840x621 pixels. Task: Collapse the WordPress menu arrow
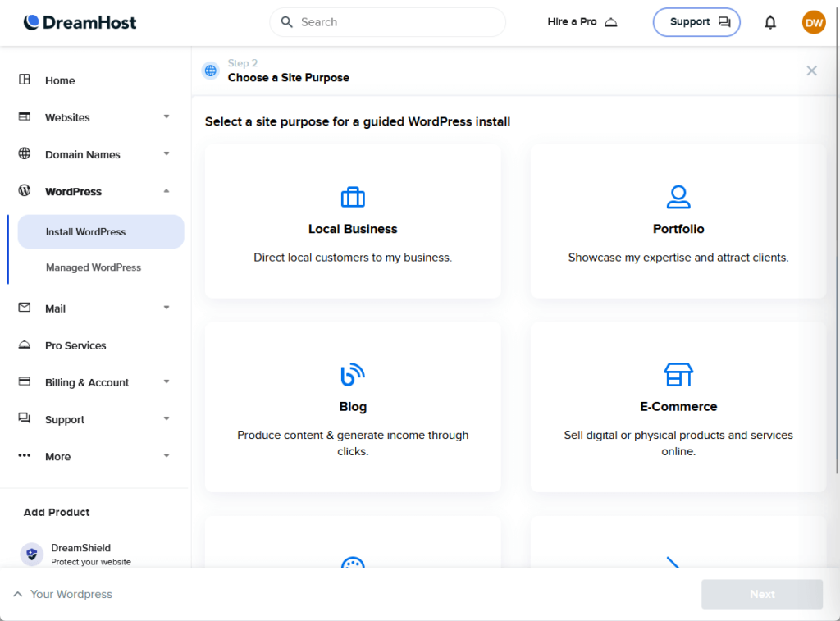(x=167, y=191)
